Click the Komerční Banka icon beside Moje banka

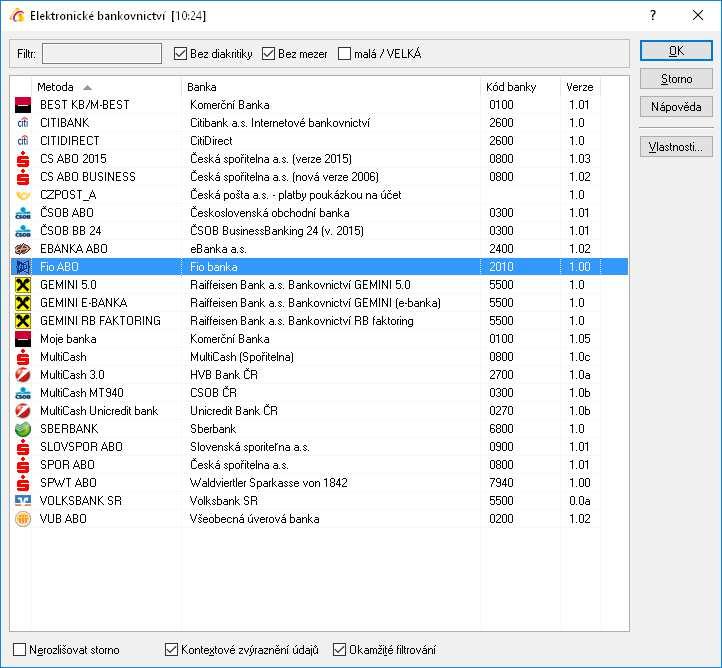pyautogui.click(x=23, y=339)
